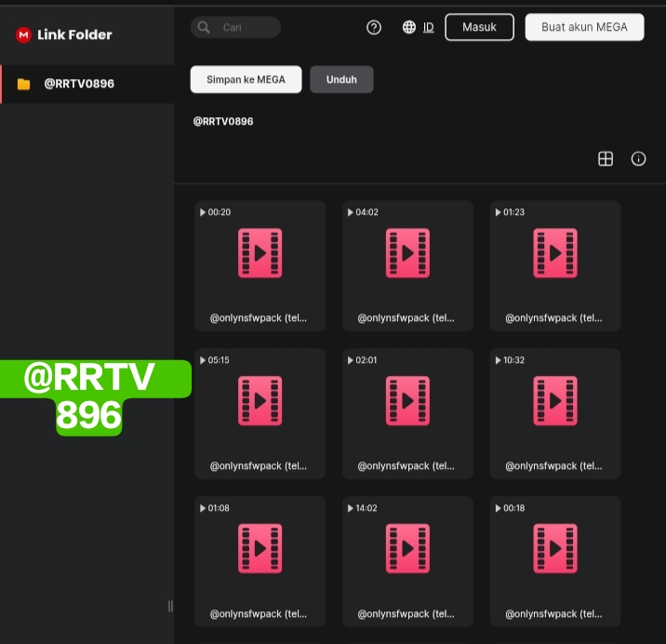Open the 00:18 video file
666x644 pixels.
pyautogui.click(x=555, y=561)
